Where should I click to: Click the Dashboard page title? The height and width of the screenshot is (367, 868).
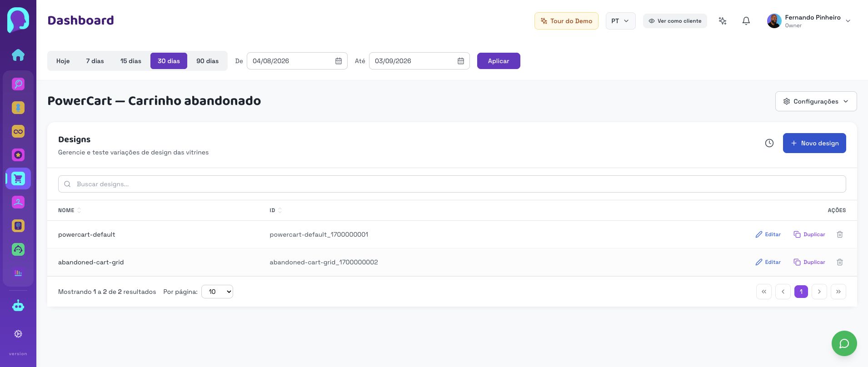(x=81, y=20)
